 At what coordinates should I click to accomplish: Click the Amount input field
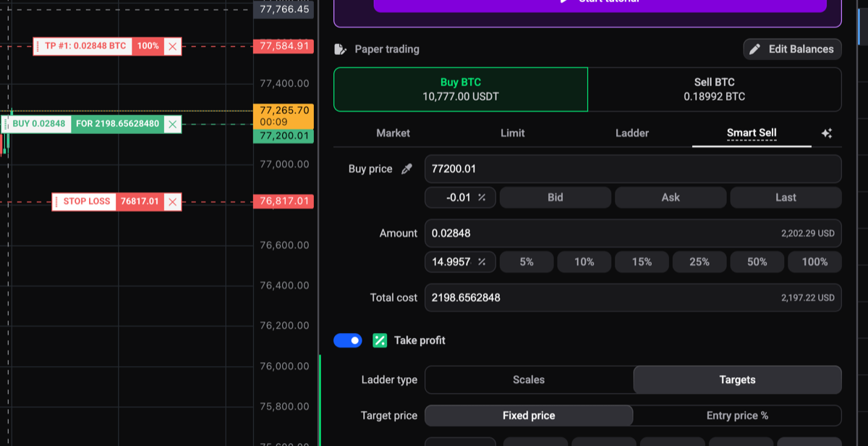point(633,233)
